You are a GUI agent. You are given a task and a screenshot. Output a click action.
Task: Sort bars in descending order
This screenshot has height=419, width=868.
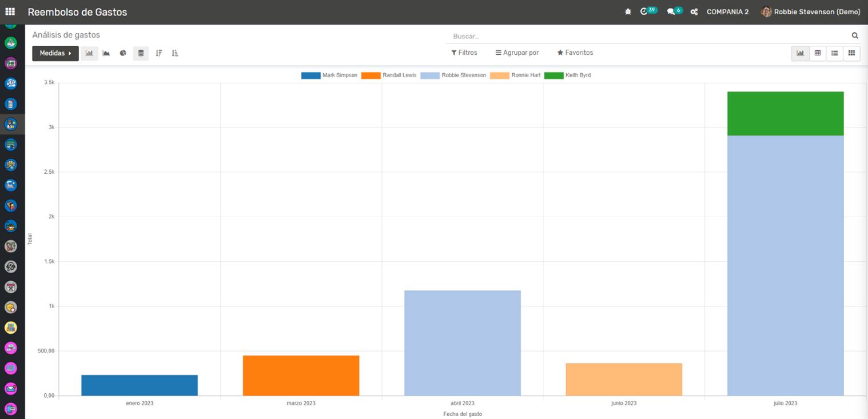(159, 53)
